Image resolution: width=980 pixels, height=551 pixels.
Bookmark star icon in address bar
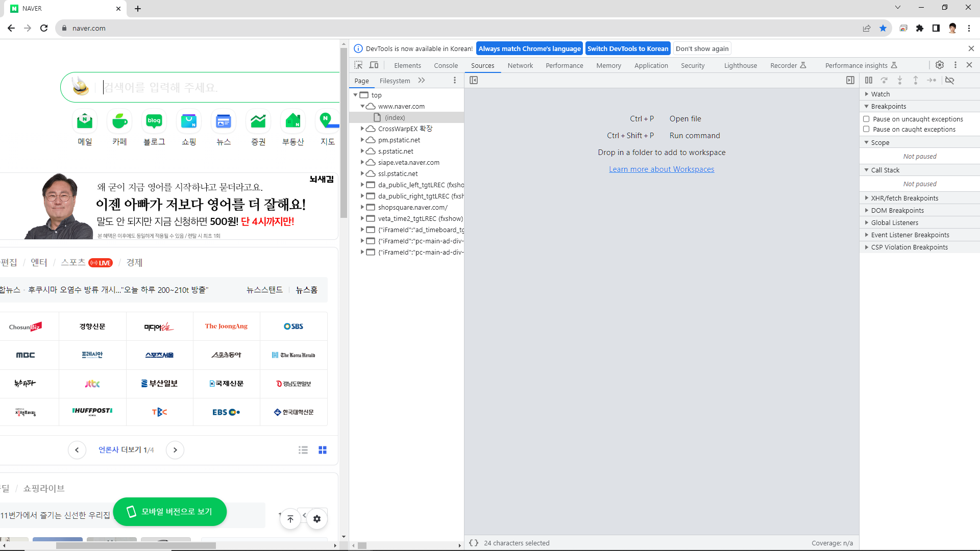pyautogui.click(x=883, y=28)
